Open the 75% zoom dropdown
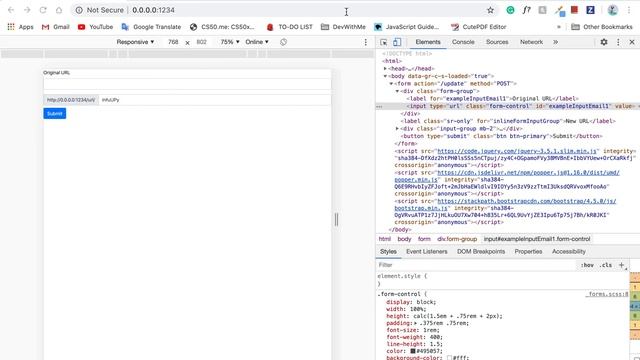Screen dimensions: 640x360 pos(230,42)
